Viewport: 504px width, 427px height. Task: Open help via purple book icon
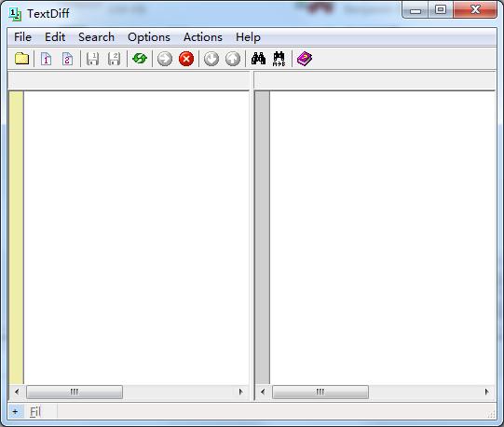[x=305, y=59]
